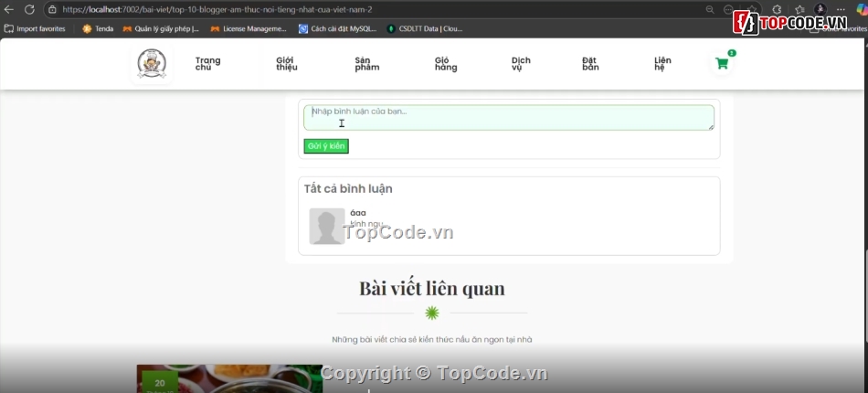Image resolution: width=868 pixels, height=393 pixels.
Task: Click commenter name 'áaa'
Action: (x=358, y=213)
